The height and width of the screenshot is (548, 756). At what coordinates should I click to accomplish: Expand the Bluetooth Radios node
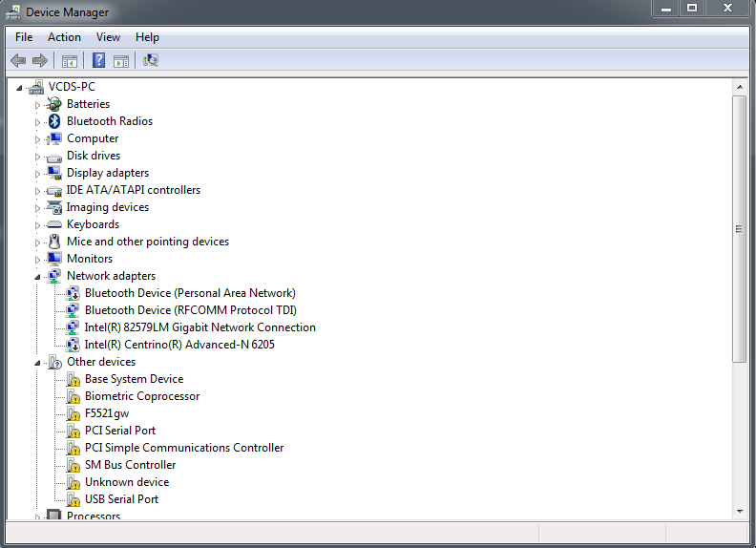tap(37, 122)
